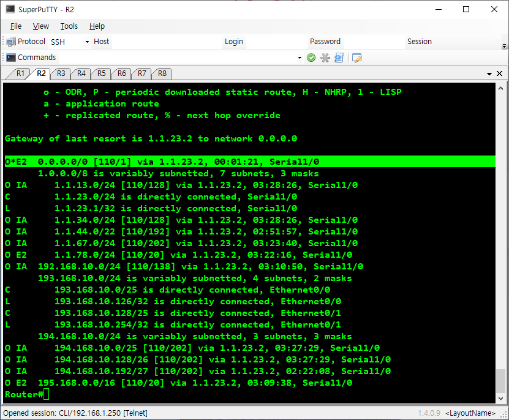Click the Host input field
The height and width of the screenshot is (420, 509).
(x=167, y=42)
